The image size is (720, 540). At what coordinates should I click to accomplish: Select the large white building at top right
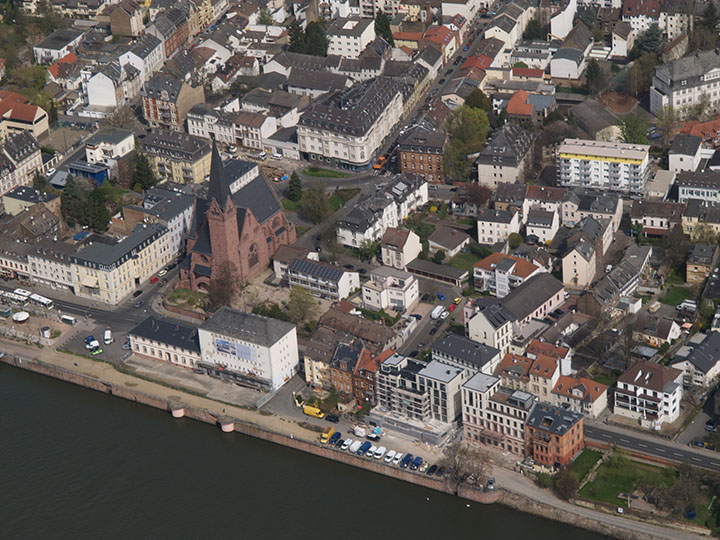click(686, 82)
